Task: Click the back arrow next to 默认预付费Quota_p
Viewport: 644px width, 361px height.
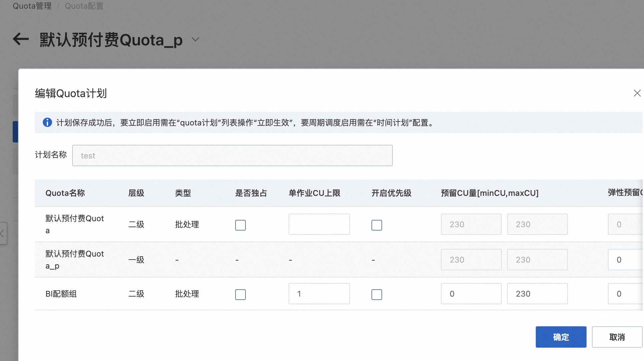Action: point(21,39)
